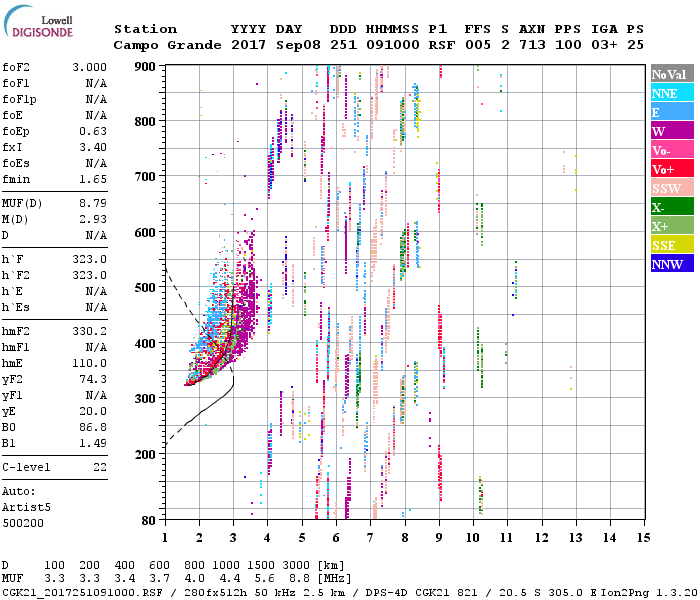Click the IGA value 03+

(604, 46)
